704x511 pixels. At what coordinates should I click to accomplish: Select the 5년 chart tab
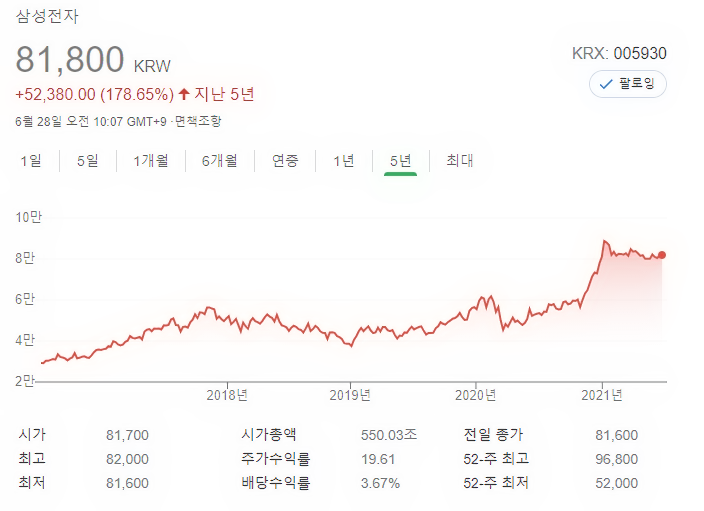[x=400, y=160]
